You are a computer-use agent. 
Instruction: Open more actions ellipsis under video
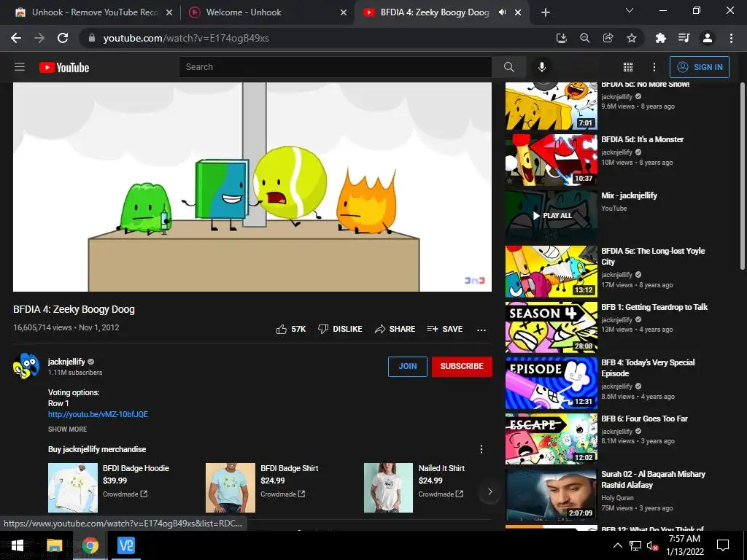[x=481, y=330]
